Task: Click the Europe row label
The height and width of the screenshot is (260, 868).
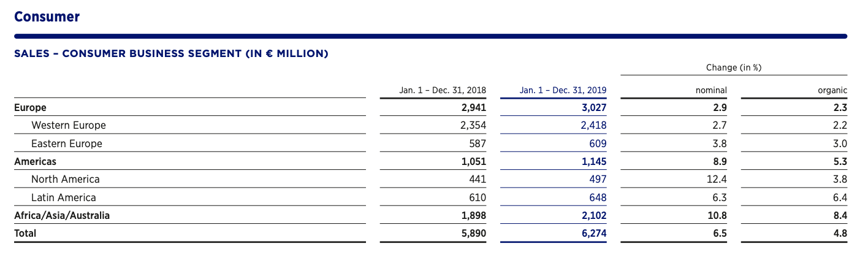Action: (30, 107)
